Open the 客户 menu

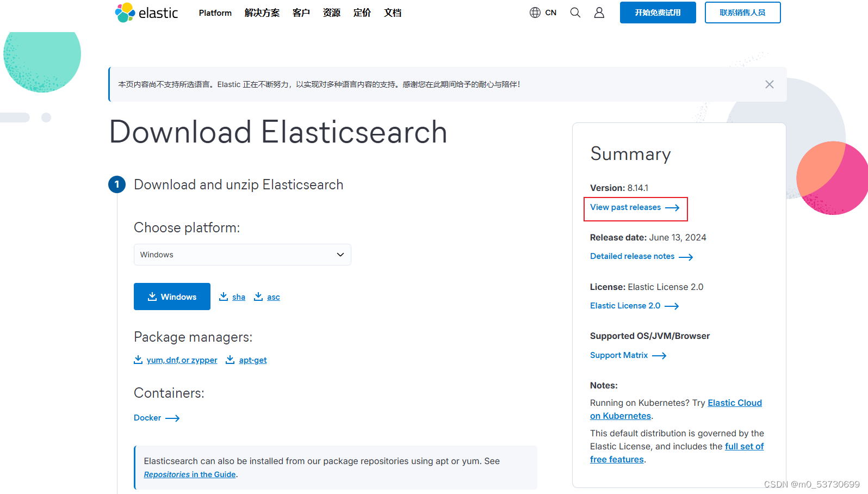pos(301,13)
